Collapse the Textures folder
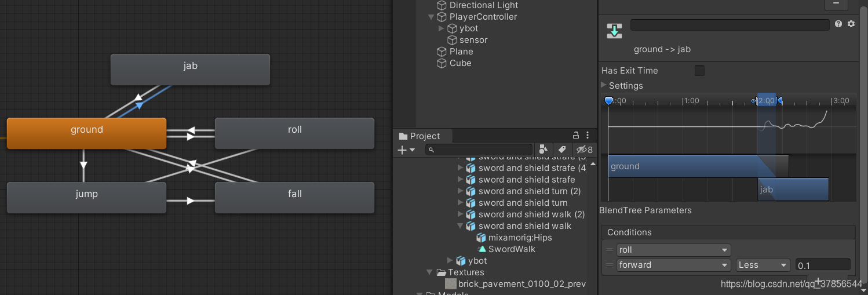The width and height of the screenshot is (868, 295). point(429,272)
